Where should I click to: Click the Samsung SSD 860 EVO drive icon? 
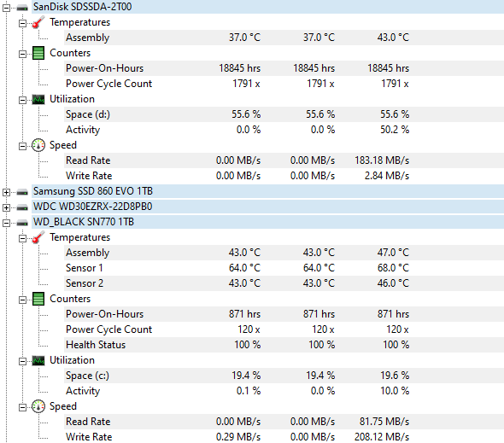(x=22, y=192)
